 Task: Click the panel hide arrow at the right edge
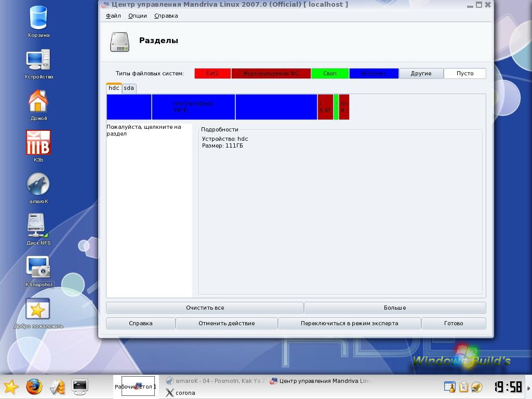click(x=528, y=388)
